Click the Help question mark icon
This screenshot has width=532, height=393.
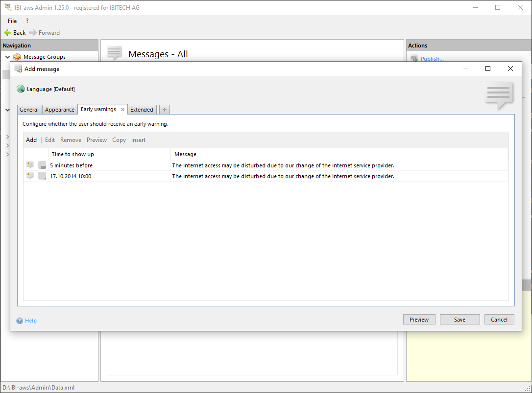(x=20, y=321)
